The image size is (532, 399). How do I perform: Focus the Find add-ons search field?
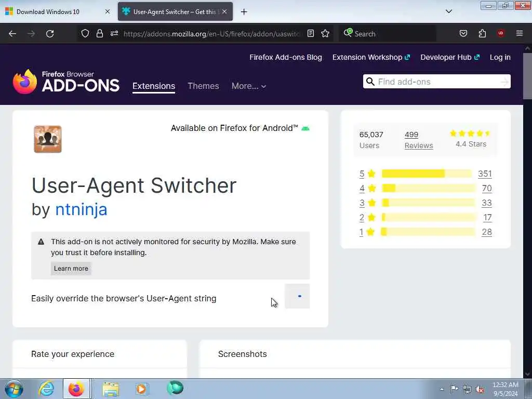tap(436, 82)
